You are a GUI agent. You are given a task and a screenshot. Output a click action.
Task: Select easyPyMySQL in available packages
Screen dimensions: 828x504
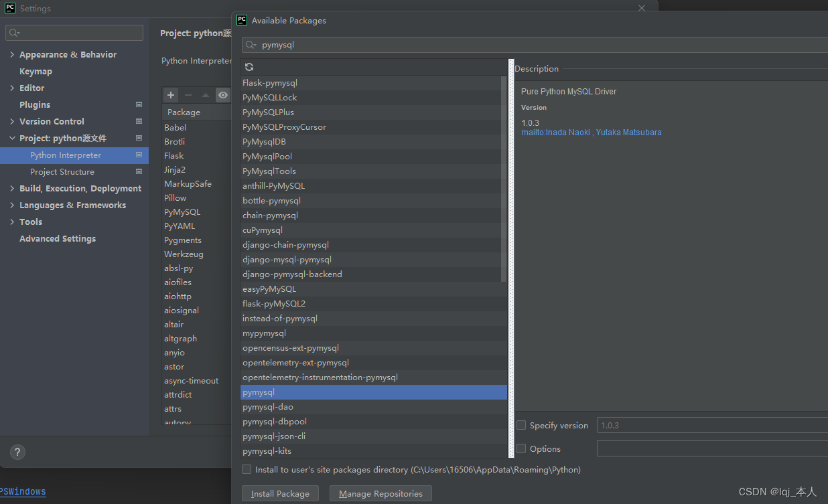pos(374,289)
